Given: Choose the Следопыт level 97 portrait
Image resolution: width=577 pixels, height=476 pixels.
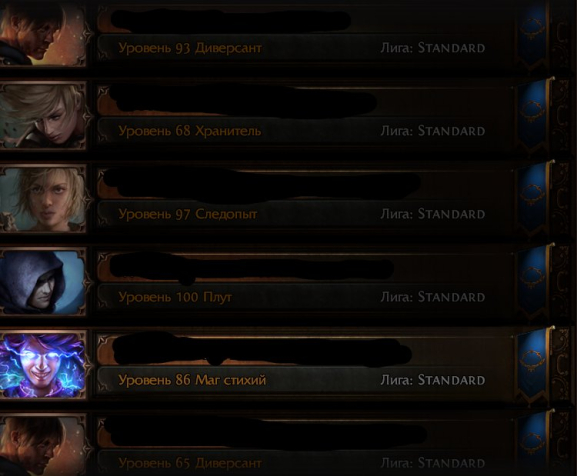Looking at the screenshot, I should tap(42, 198).
